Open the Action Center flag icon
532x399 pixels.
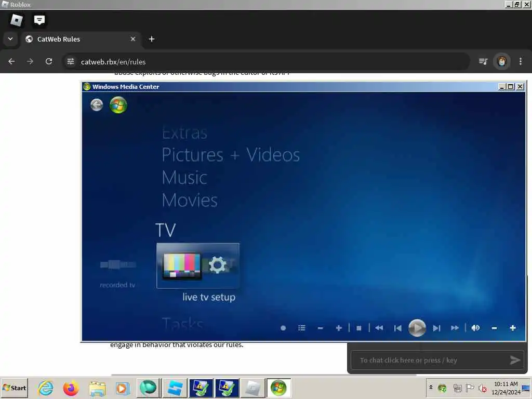[470, 388]
